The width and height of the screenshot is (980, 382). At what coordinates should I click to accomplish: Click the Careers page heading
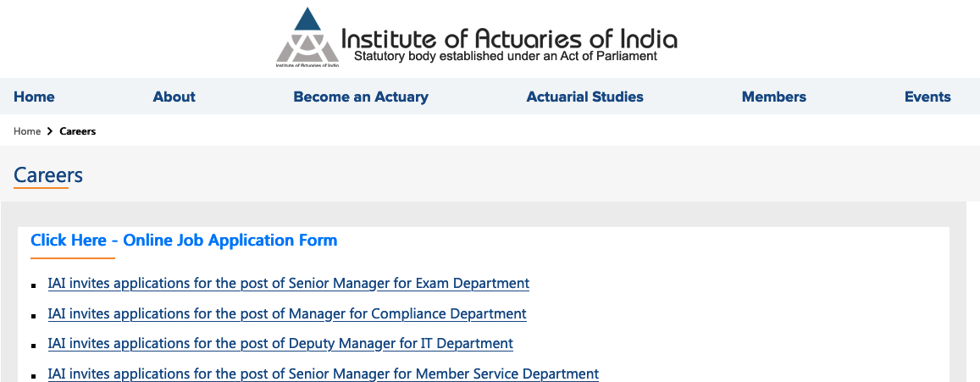click(x=48, y=175)
